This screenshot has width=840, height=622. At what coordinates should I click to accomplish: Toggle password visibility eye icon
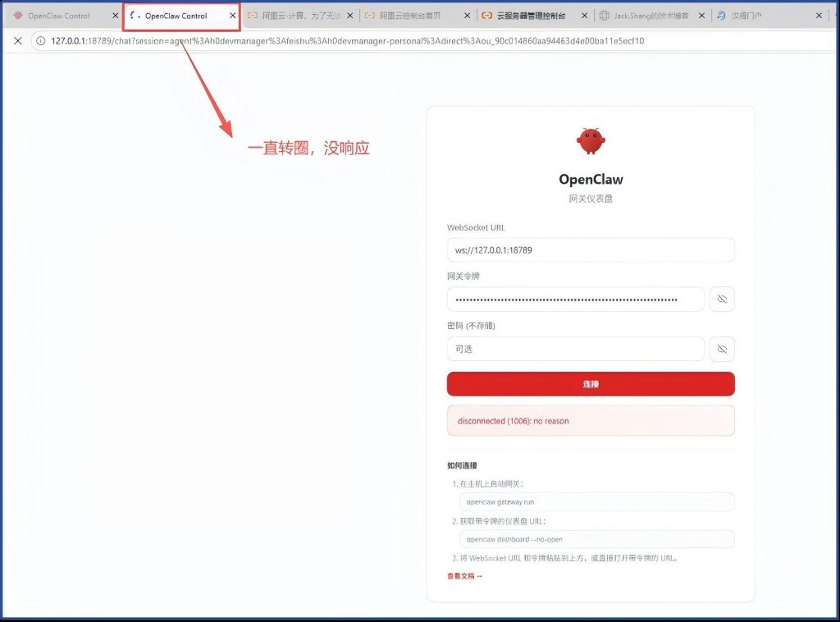point(721,349)
